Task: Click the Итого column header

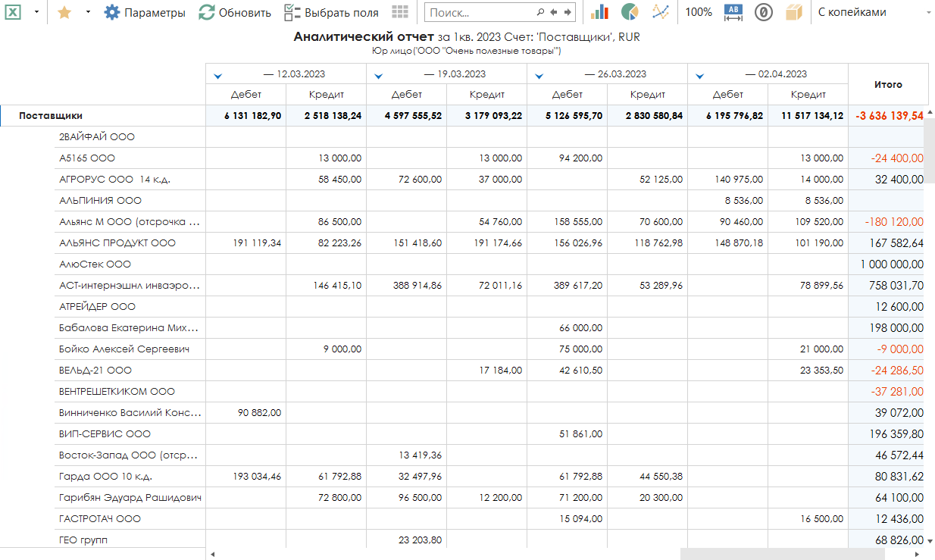Action: (888, 85)
